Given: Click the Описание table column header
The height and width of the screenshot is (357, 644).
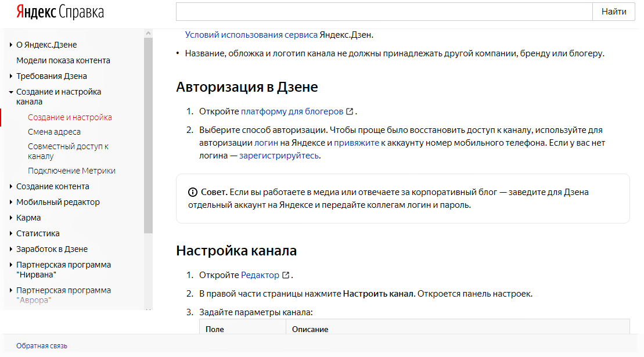Looking at the screenshot, I should (310, 330).
